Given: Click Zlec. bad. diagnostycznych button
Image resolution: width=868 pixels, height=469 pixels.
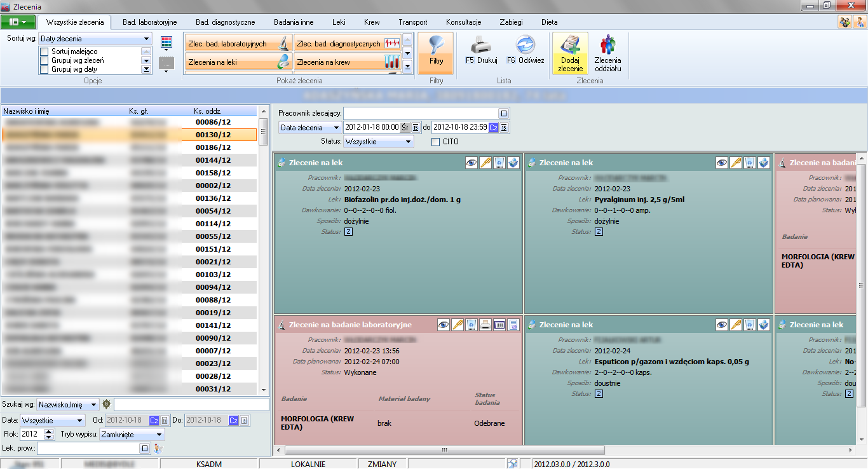Looking at the screenshot, I should [x=348, y=44].
